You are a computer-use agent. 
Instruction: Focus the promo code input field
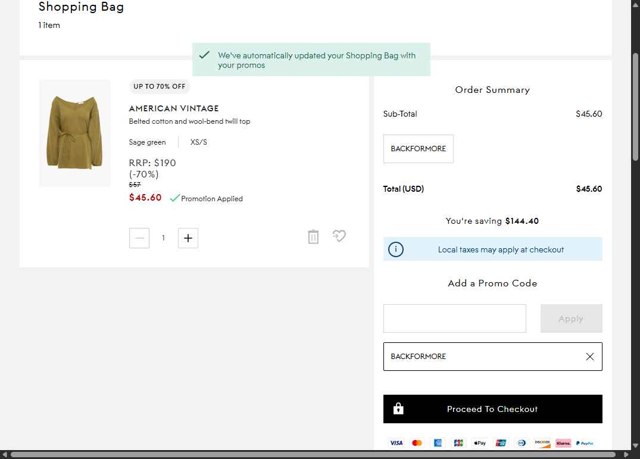[x=454, y=318]
